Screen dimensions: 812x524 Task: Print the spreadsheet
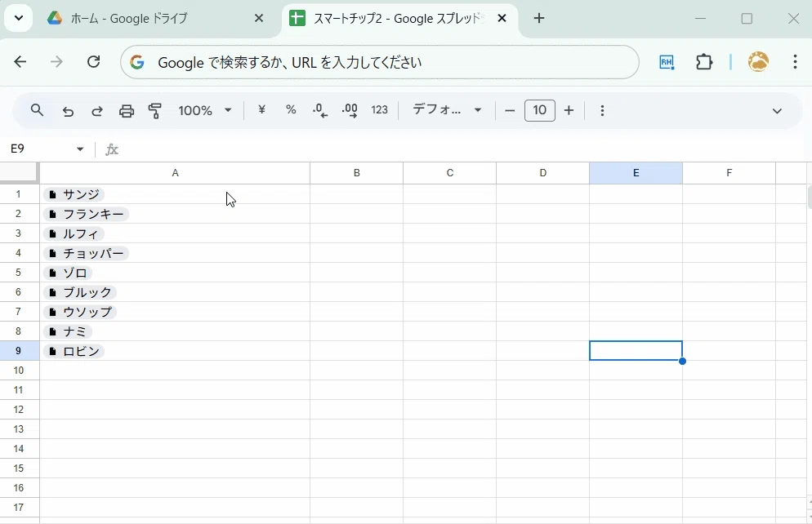coord(127,111)
